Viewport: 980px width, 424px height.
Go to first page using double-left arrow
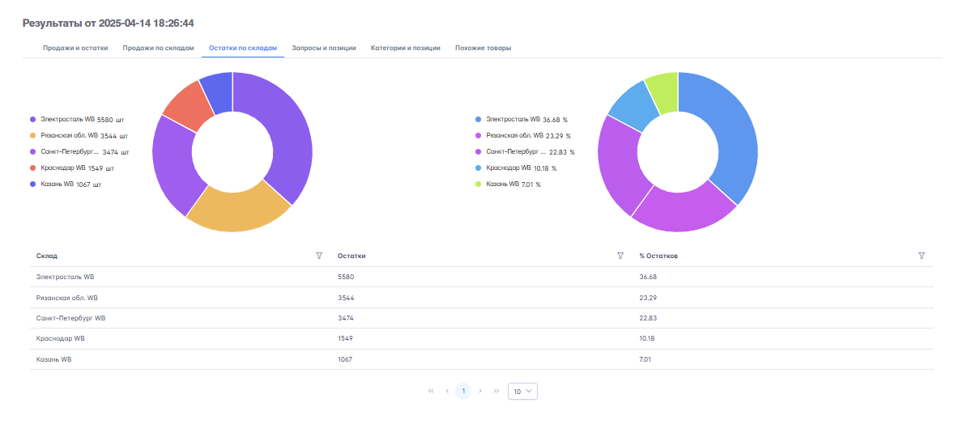tap(431, 391)
